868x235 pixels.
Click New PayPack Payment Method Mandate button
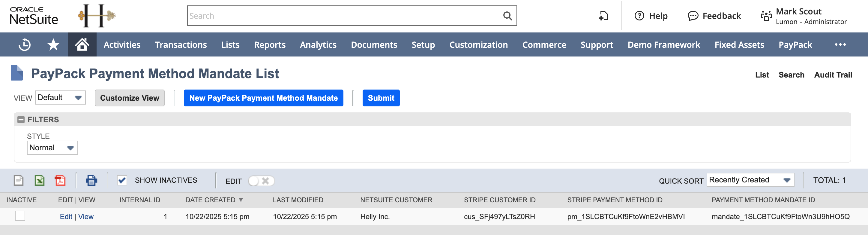(263, 98)
